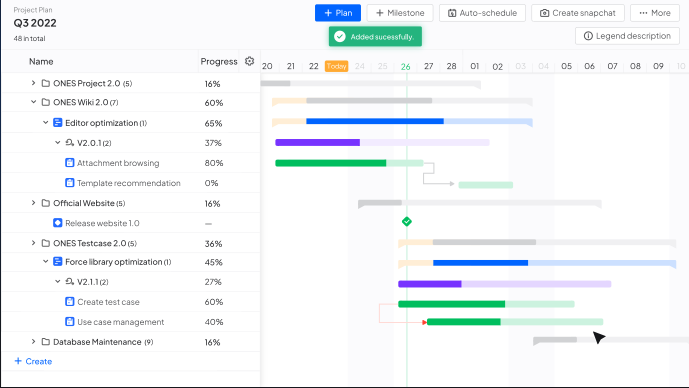Expand the Official Website group
This screenshot has width=689, height=388.
[x=33, y=203]
